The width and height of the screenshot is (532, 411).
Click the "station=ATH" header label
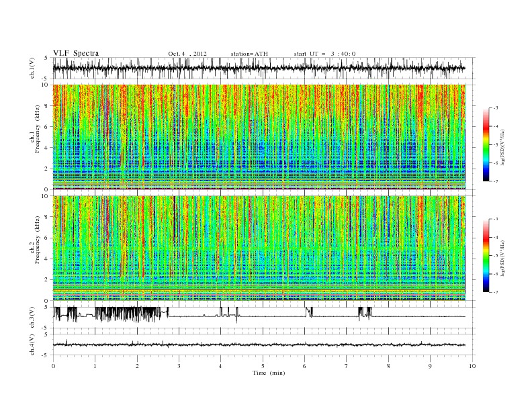coord(249,54)
